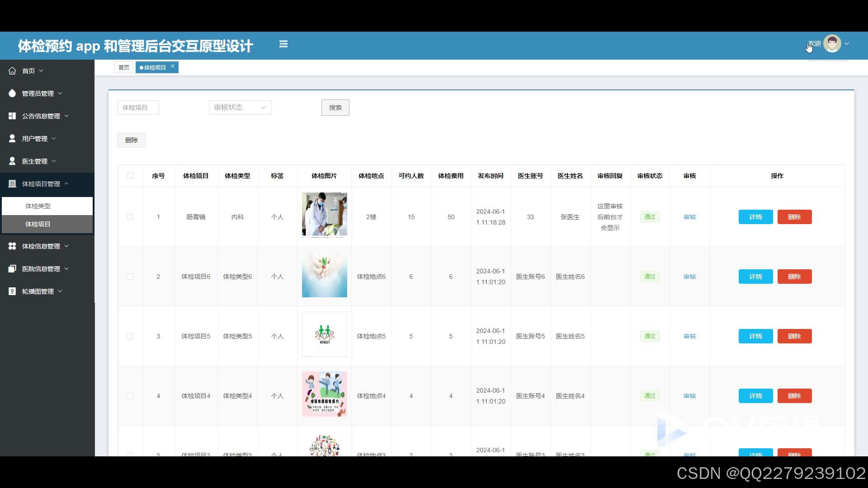The width and height of the screenshot is (868, 488).
Task: Select 体检类型 in the sidebar submenu
Action: 38,206
